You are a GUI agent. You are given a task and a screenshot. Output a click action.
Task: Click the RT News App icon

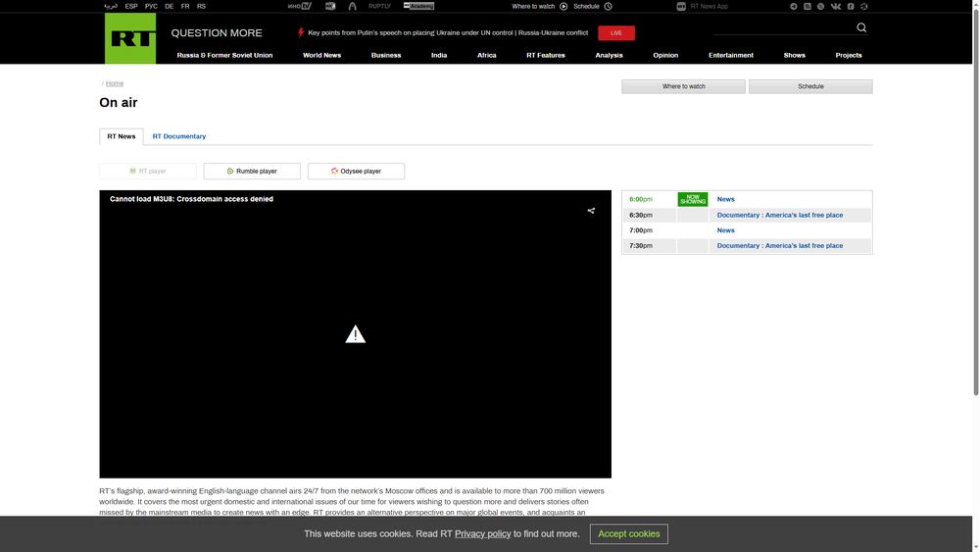pyautogui.click(x=681, y=6)
